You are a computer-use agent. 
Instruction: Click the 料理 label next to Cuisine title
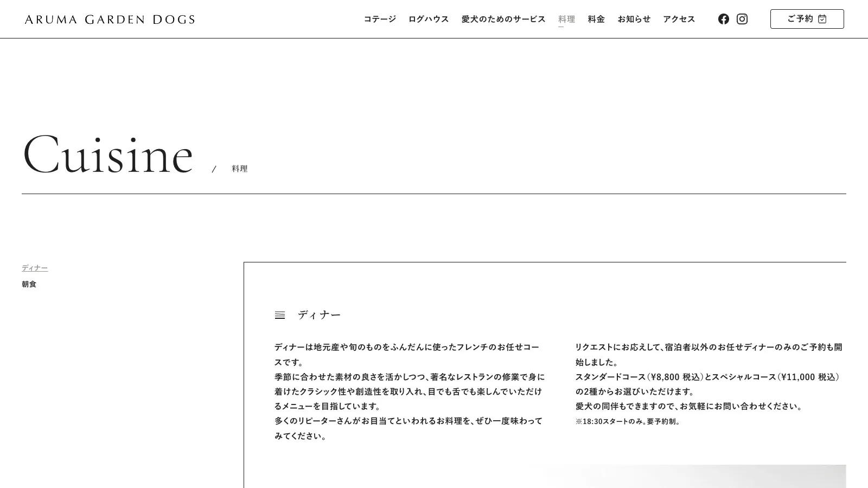pyautogui.click(x=240, y=169)
